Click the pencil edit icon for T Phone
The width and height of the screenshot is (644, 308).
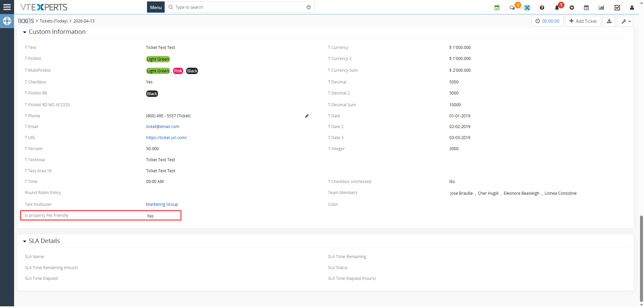click(307, 116)
